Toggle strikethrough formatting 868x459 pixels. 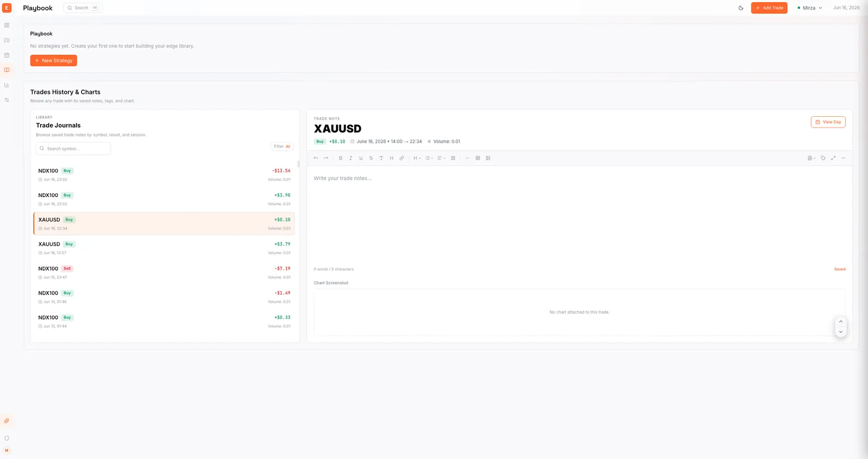pos(371,158)
